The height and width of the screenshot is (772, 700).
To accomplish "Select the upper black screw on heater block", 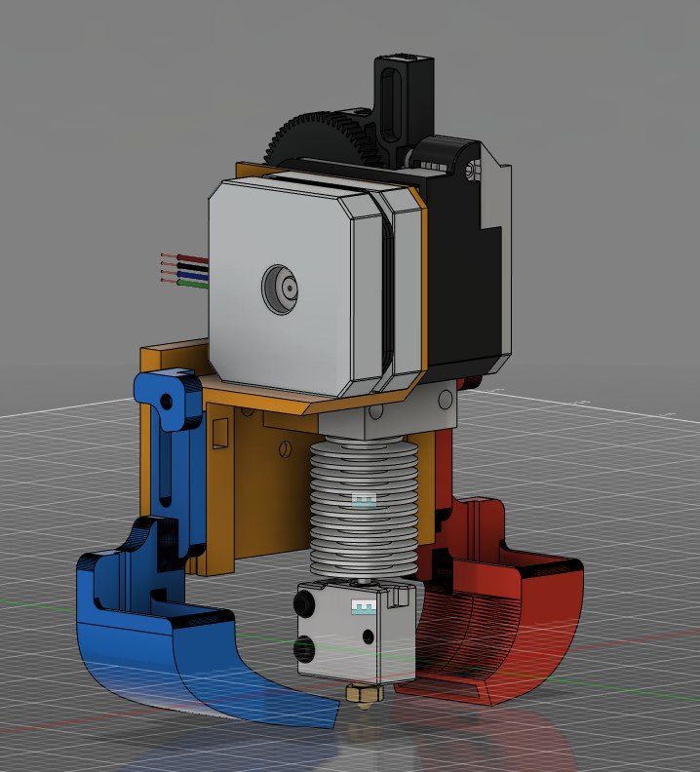I will point(302,603).
